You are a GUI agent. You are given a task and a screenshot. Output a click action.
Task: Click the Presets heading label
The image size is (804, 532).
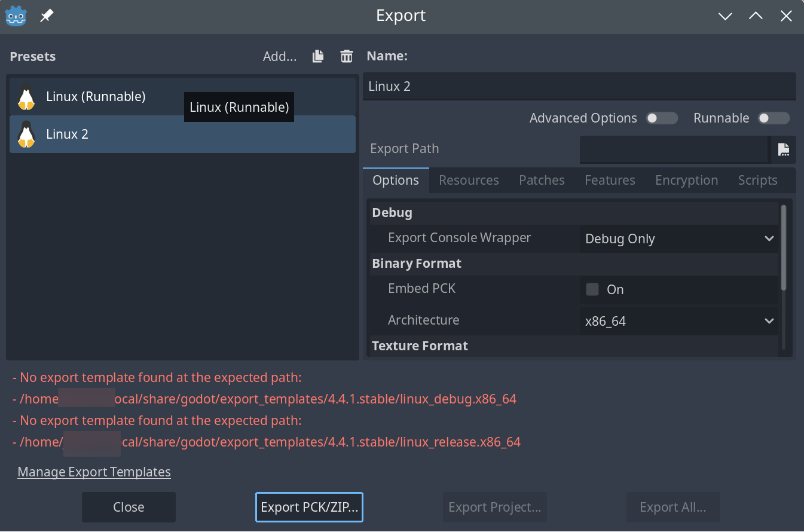(x=33, y=56)
